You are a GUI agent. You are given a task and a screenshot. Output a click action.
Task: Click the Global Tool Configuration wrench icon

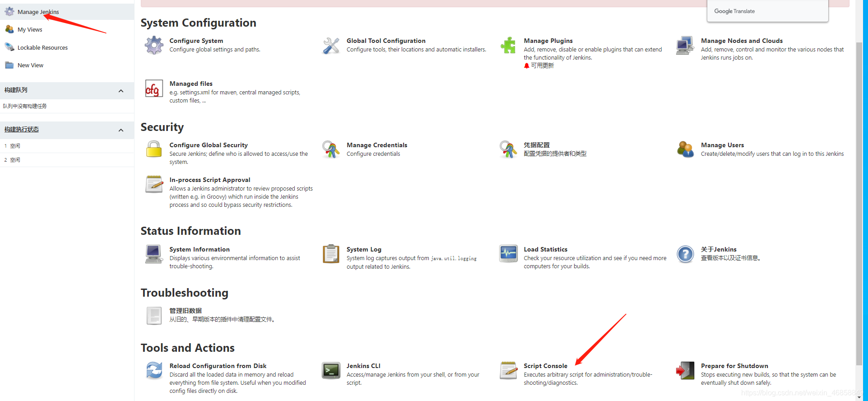click(x=331, y=45)
